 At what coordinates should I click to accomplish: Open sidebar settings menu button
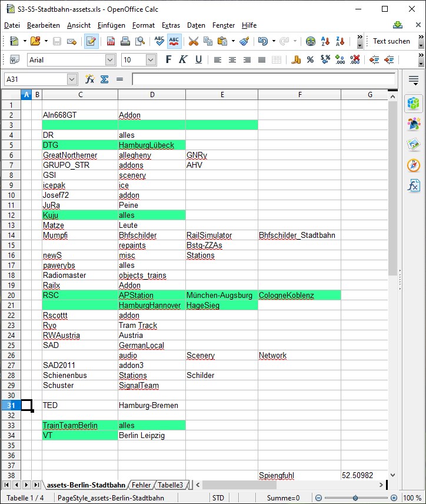pyautogui.click(x=414, y=79)
